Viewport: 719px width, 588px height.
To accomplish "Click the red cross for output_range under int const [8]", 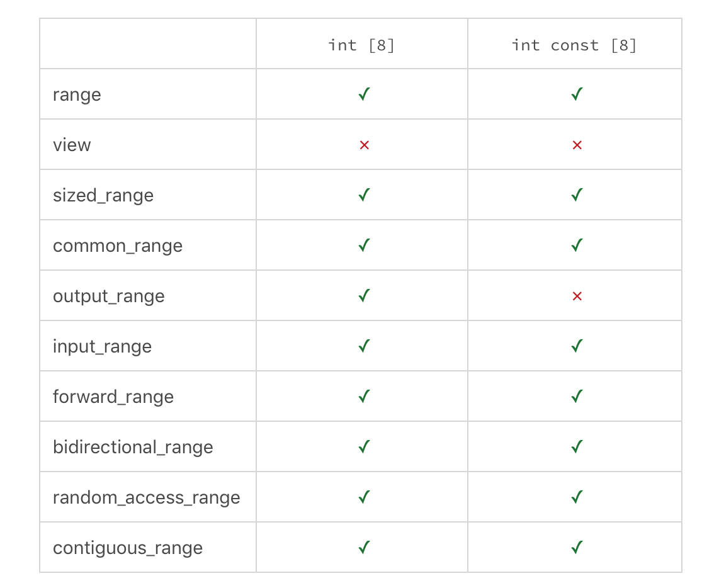I will (577, 296).
